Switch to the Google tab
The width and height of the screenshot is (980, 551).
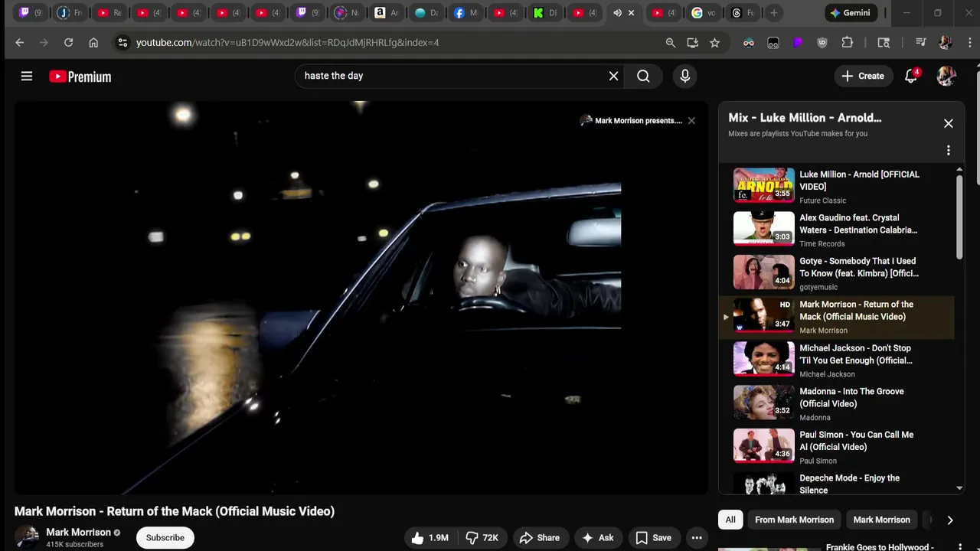point(704,13)
